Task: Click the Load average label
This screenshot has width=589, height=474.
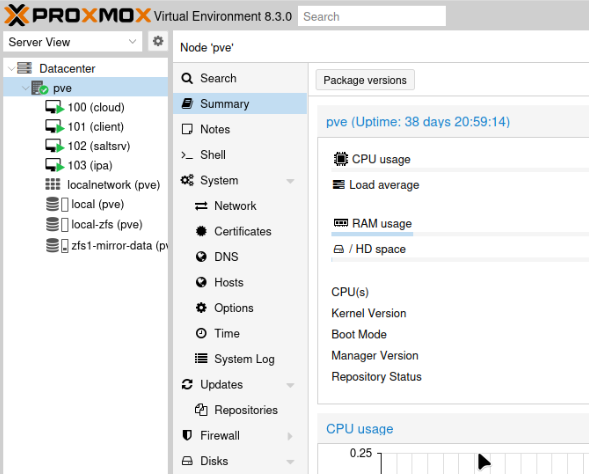Action: pos(384,185)
